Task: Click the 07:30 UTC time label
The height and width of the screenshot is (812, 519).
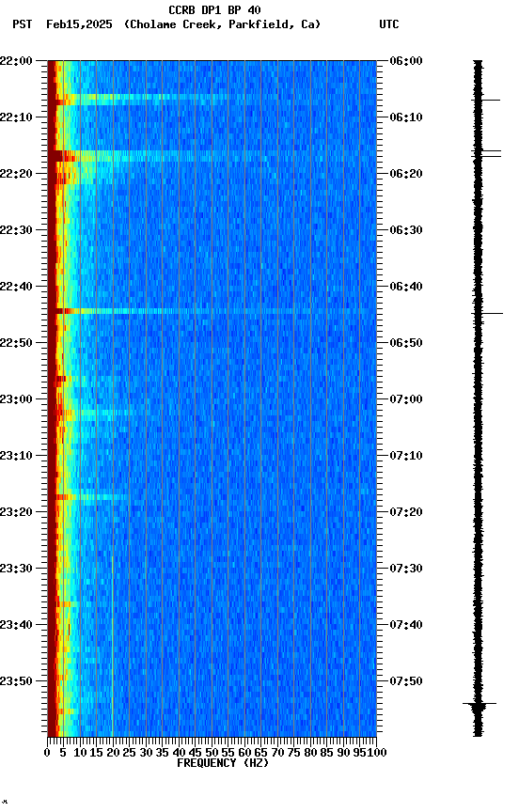Action: click(406, 569)
